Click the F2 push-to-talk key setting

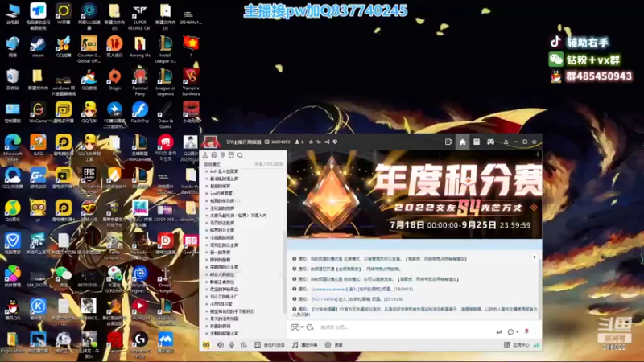[270, 345]
